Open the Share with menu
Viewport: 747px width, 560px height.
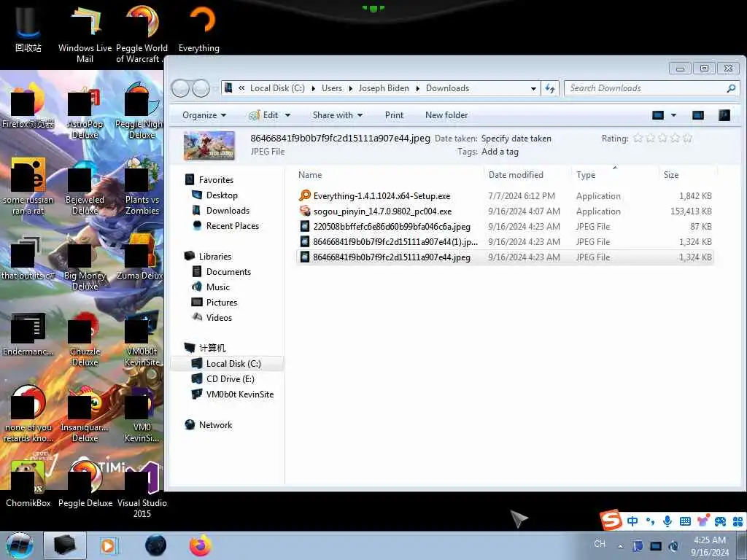coord(337,115)
